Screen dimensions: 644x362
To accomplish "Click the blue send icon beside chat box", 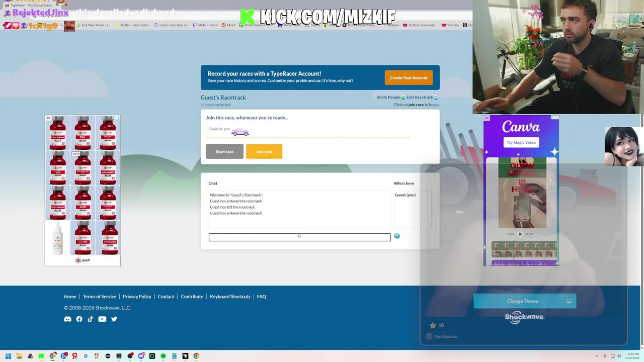I will [x=397, y=236].
